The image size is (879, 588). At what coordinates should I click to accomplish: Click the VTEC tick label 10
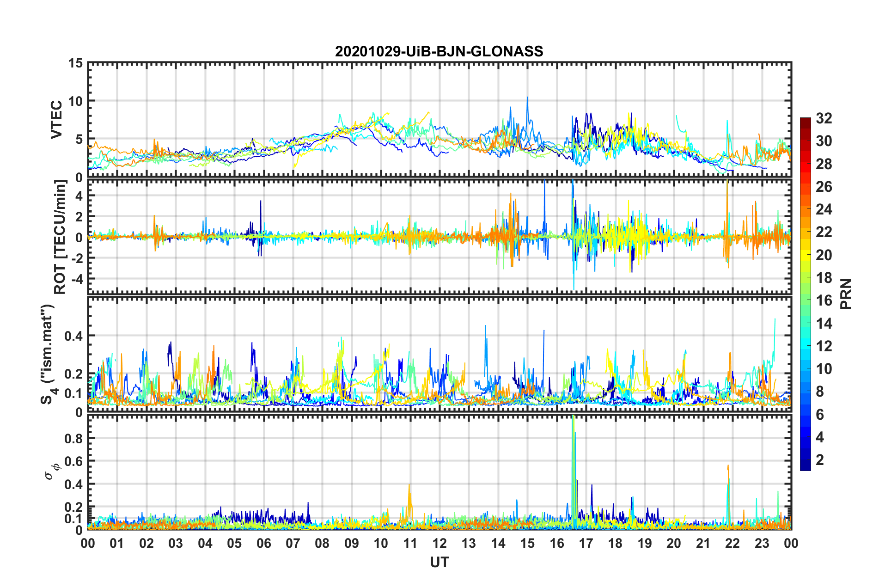point(75,101)
